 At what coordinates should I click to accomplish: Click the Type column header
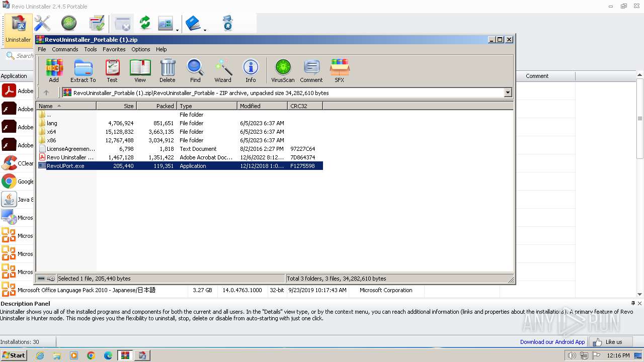pyautogui.click(x=207, y=106)
